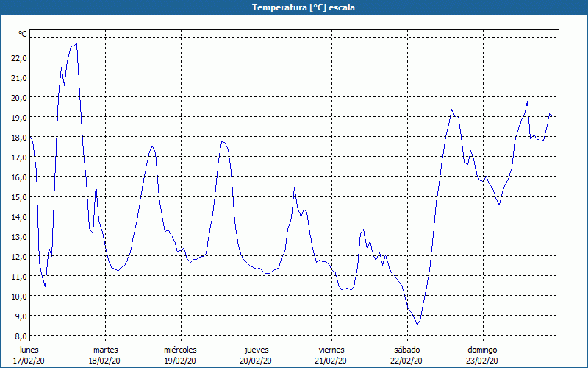This screenshot has height=368, width=588.
Task: Click the 'Temperatura [°C] escala' title
Action: click(304, 7)
